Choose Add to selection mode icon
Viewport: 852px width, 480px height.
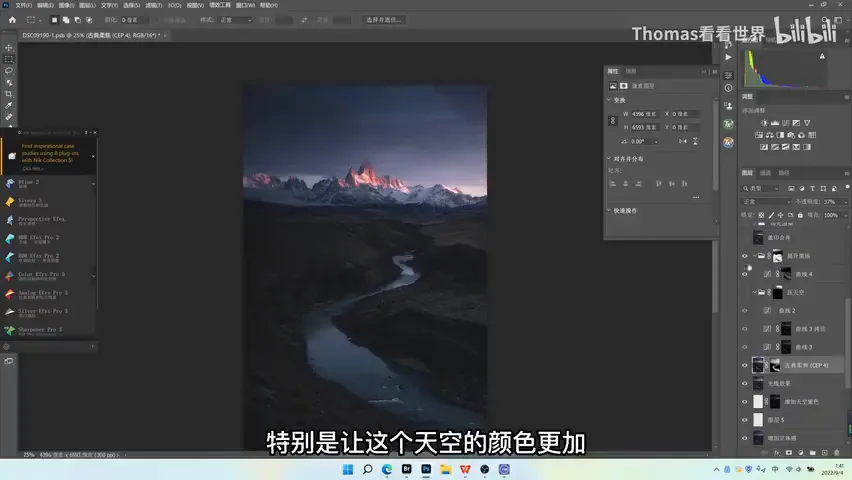(66, 20)
